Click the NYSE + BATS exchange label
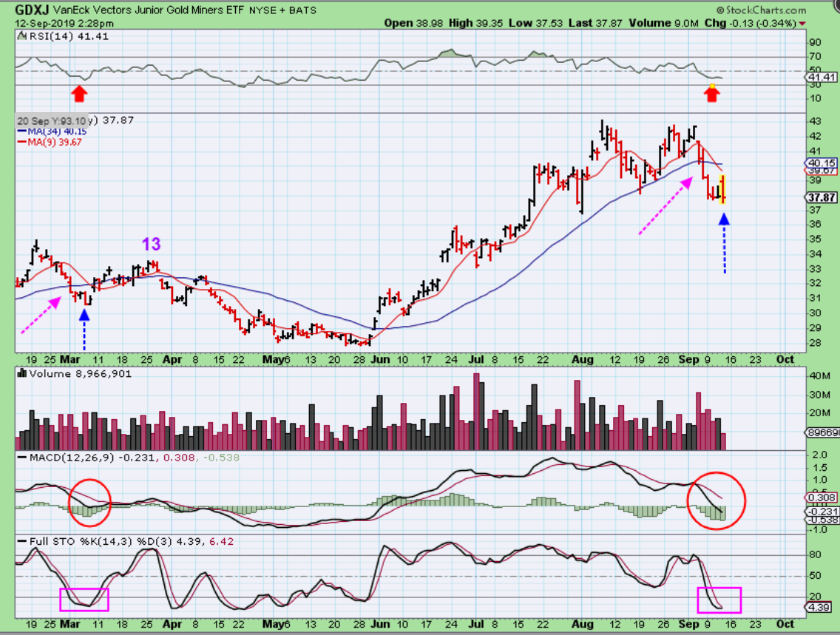This screenshot has height=635, width=840. point(283,10)
